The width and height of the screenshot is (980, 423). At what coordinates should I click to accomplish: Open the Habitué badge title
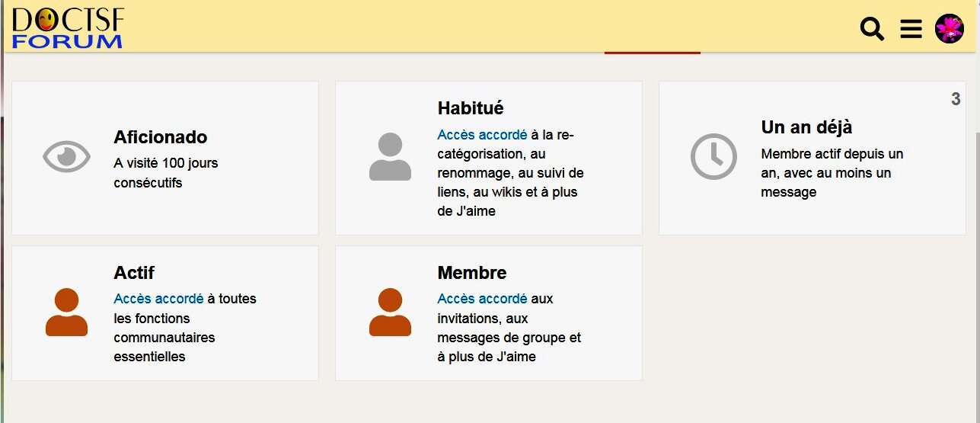pyautogui.click(x=471, y=108)
